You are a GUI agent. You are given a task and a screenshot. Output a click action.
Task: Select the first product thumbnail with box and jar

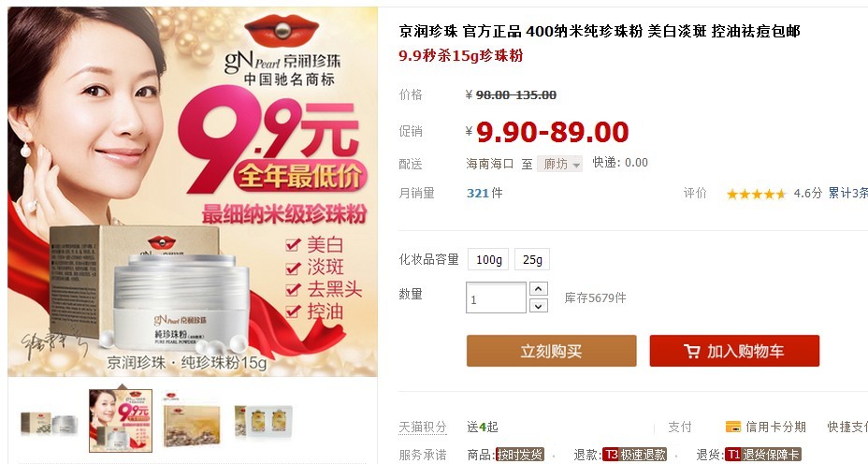50,422
